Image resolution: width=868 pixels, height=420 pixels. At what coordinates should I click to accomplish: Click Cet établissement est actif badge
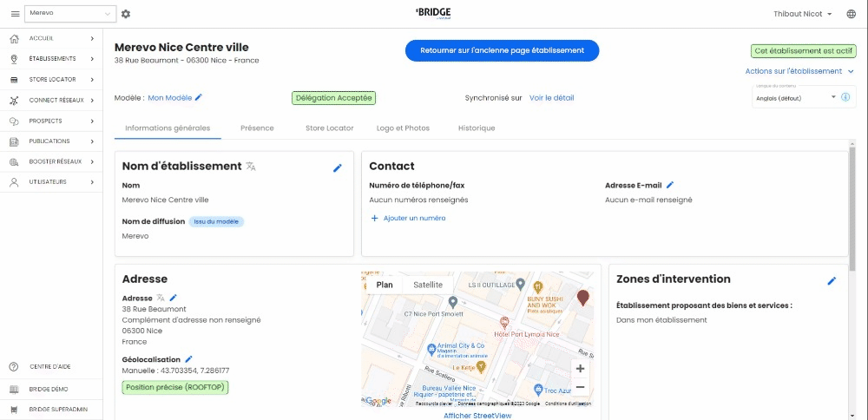pos(803,50)
